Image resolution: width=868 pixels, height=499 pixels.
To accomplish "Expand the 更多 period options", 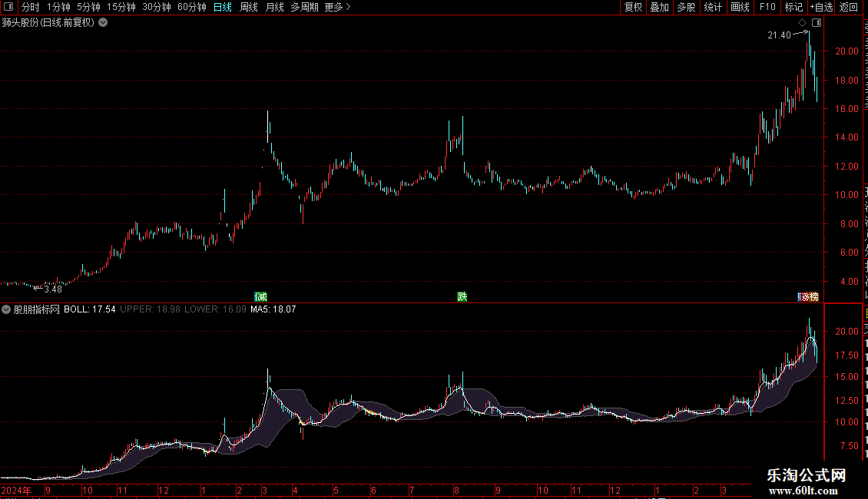I will point(337,7).
